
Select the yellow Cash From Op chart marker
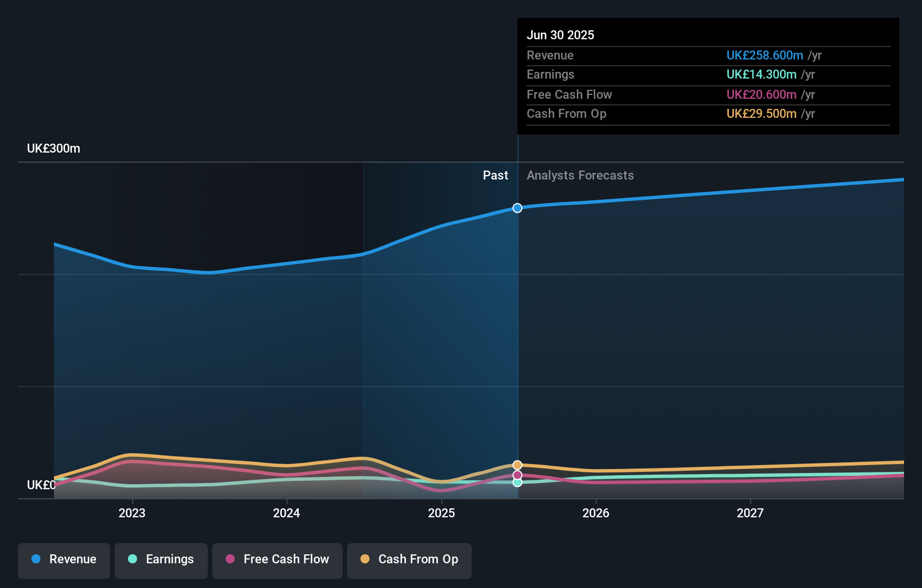click(517, 465)
